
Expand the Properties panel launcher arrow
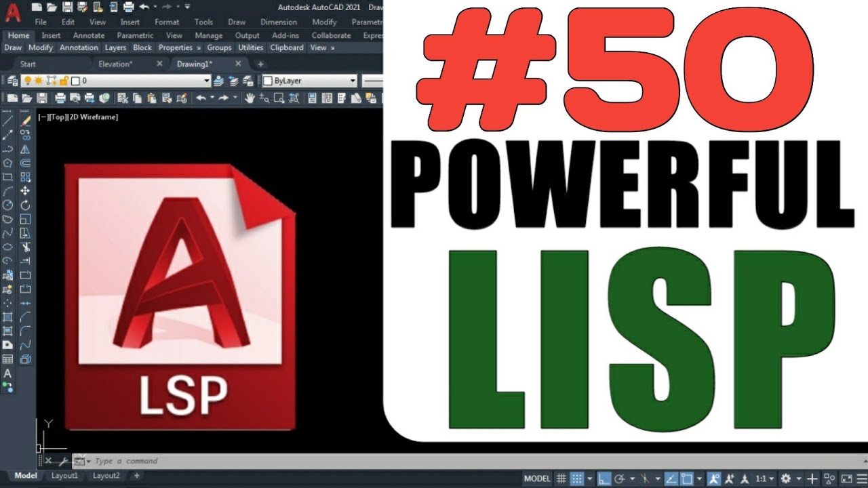pyautogui.click(x=198, y=48)
